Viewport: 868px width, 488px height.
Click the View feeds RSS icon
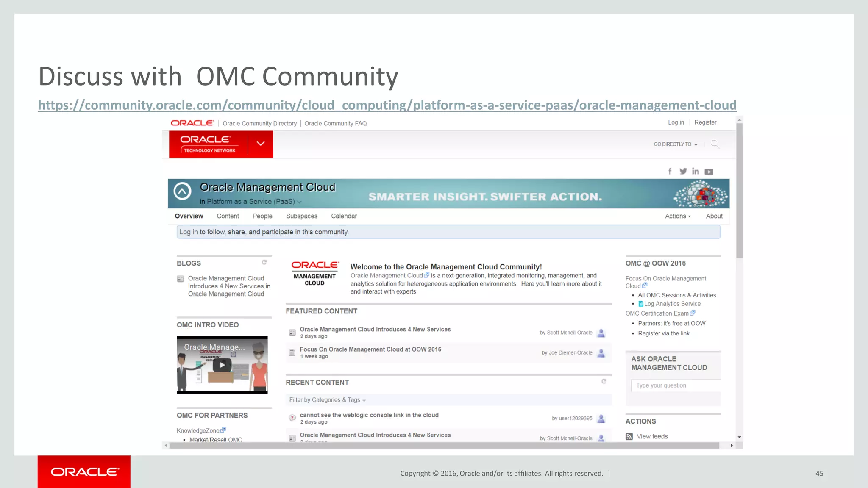629,436
